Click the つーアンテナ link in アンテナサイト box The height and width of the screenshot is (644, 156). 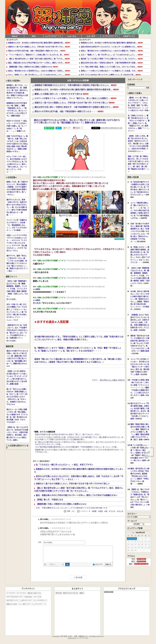11,593
